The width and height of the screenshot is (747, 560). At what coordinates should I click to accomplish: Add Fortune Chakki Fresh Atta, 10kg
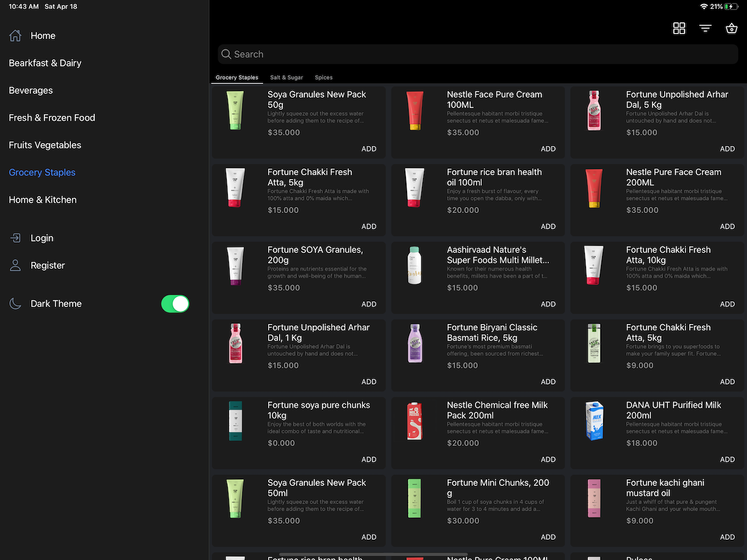tap(727, 304)
